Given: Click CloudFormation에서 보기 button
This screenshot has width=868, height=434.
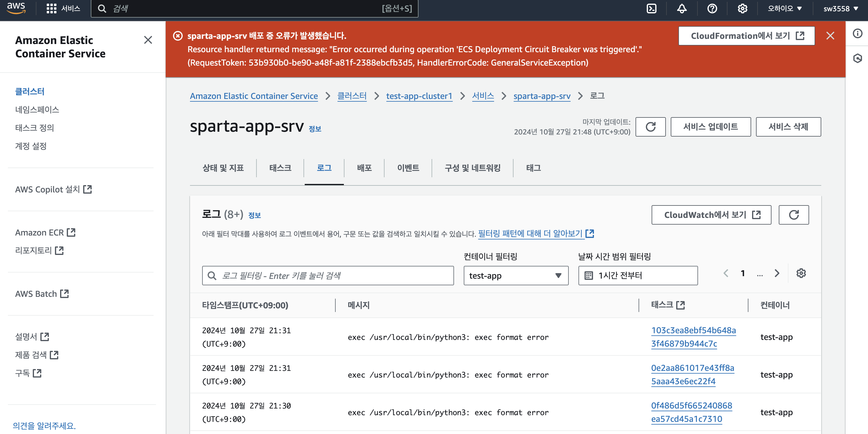Looking at the screenshot, I should coord(746,36).
